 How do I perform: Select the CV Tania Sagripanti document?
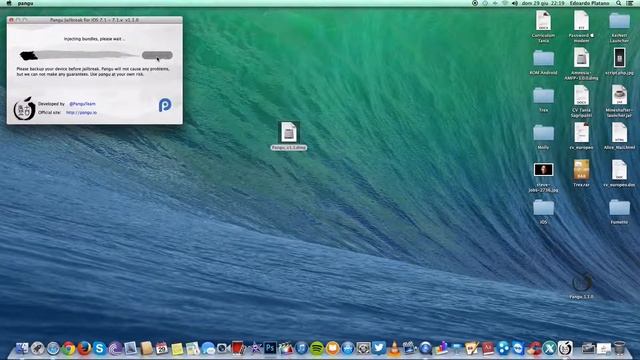click(581, 102)
